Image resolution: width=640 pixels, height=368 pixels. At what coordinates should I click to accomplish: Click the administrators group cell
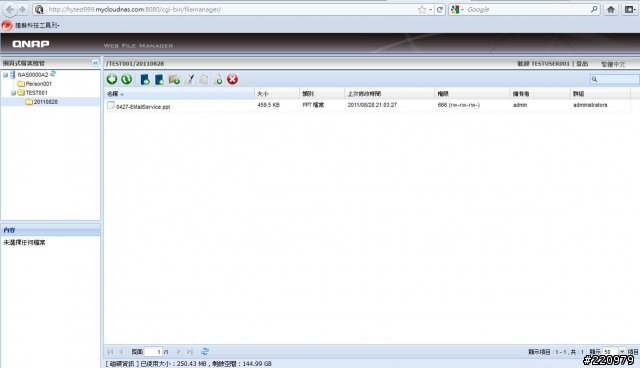[x=590, y=105]
